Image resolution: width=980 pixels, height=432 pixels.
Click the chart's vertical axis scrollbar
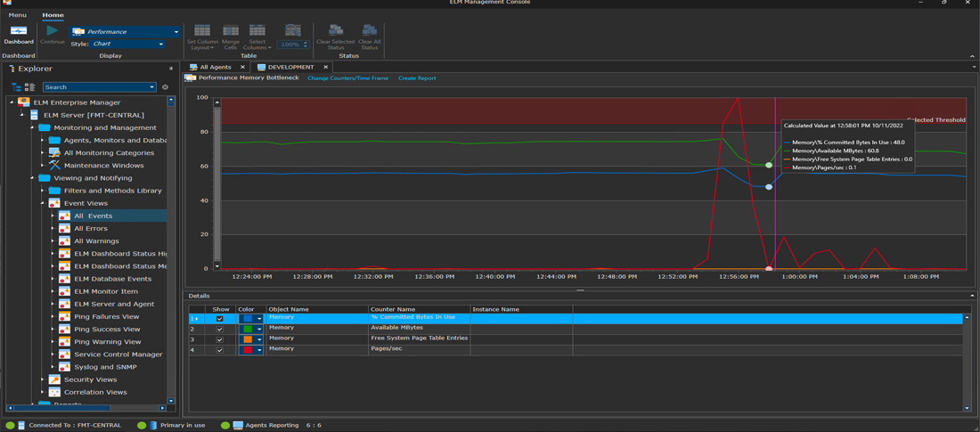(217, 183)
